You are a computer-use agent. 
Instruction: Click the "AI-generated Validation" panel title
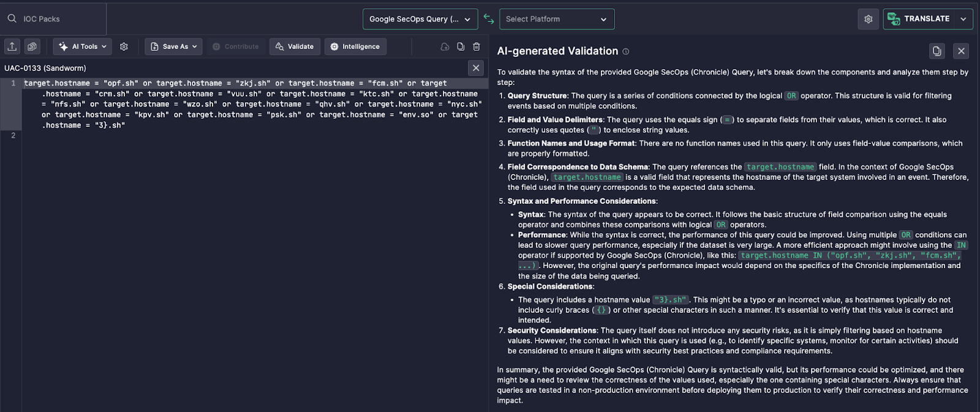coord(557,51)
